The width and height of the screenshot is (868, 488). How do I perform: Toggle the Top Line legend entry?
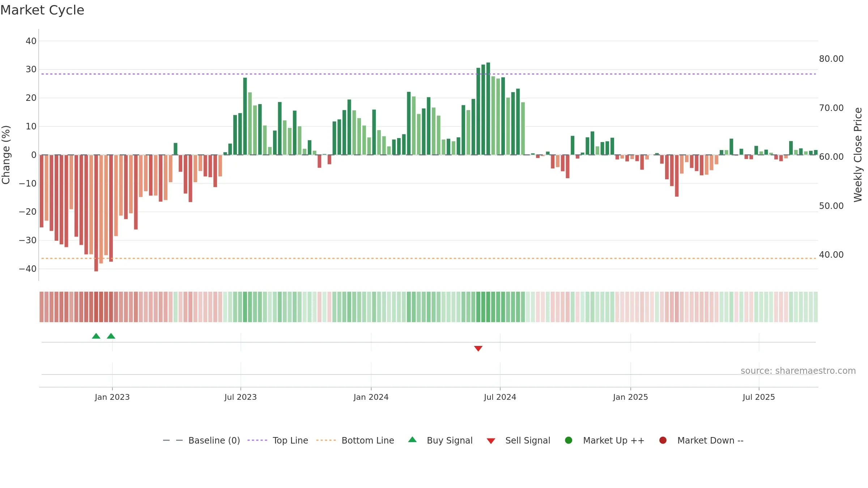click(x=277, y=440)
